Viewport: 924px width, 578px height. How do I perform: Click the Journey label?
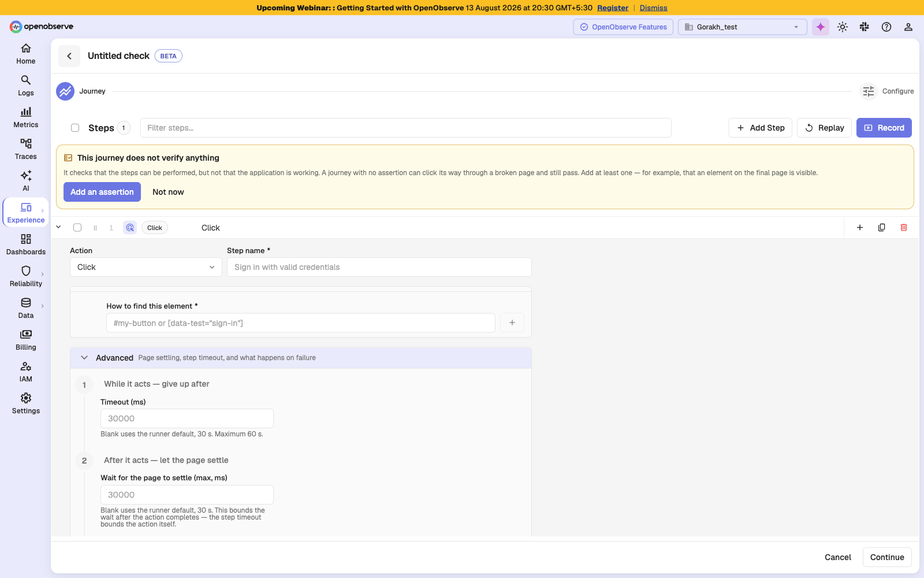coord(92,91)
